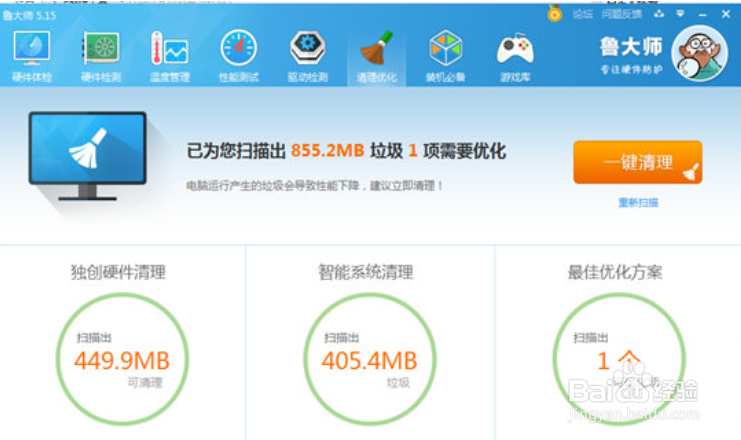Open the title bar dropdown menu arrow
The image size is (741, 440).
pos(680,14)
